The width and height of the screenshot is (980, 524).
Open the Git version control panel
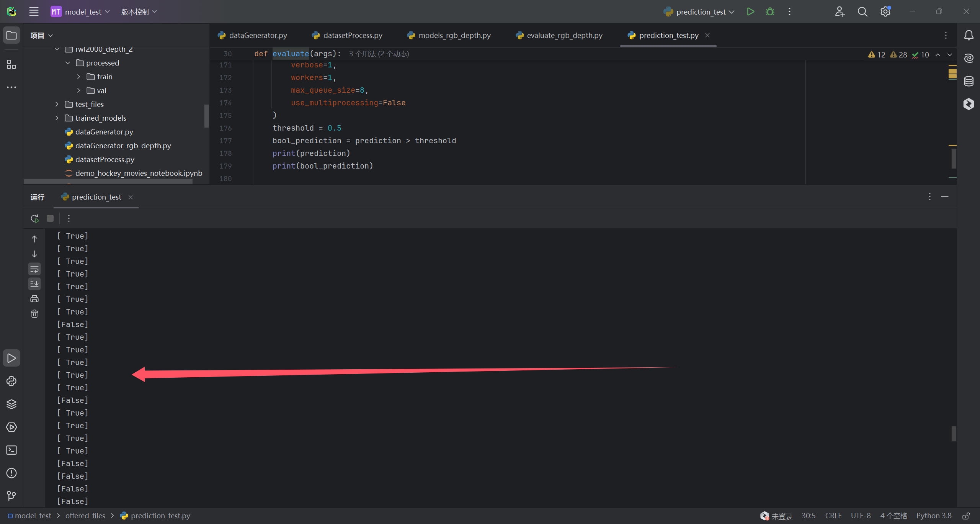pyautogui.click(x=11, y=496)
